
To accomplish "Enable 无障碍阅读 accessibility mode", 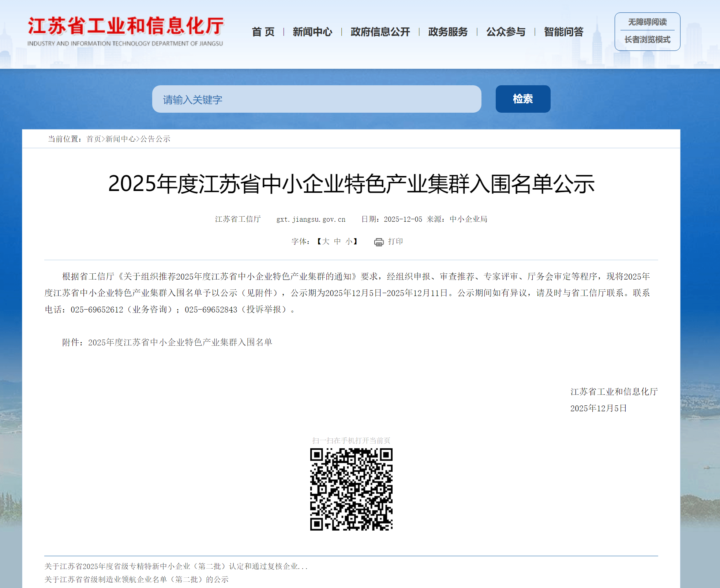I will point(647,22).
